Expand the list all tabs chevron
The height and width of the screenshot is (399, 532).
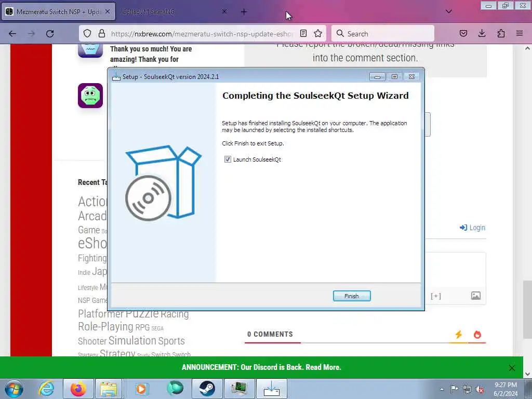coord(448,11)
